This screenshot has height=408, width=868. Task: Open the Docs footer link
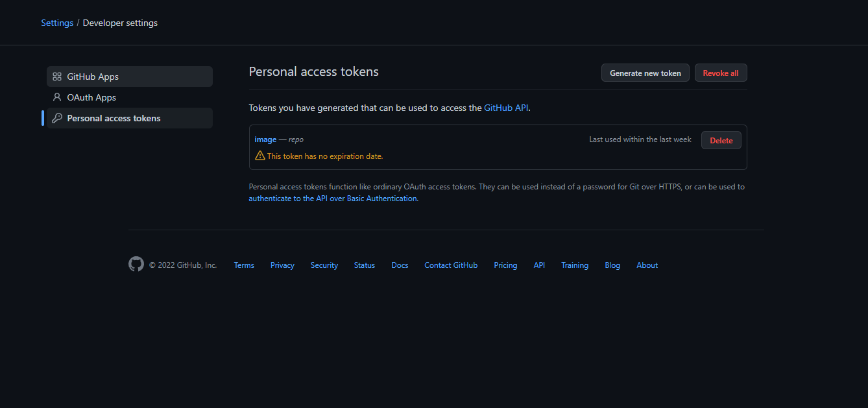click(400, 265)
